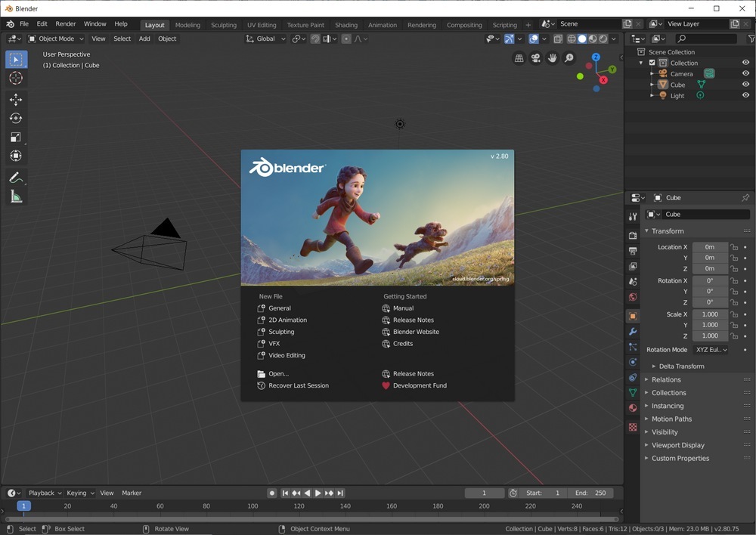This screenshot has width=756, height=535.
Task: Open the Add menu in viewport header
Action: [144, 39]
